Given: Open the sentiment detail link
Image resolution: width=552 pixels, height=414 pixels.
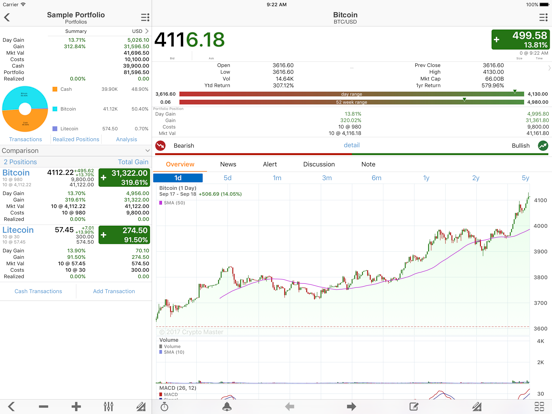Looking at the screenshot, I should [x=351, y=145].
